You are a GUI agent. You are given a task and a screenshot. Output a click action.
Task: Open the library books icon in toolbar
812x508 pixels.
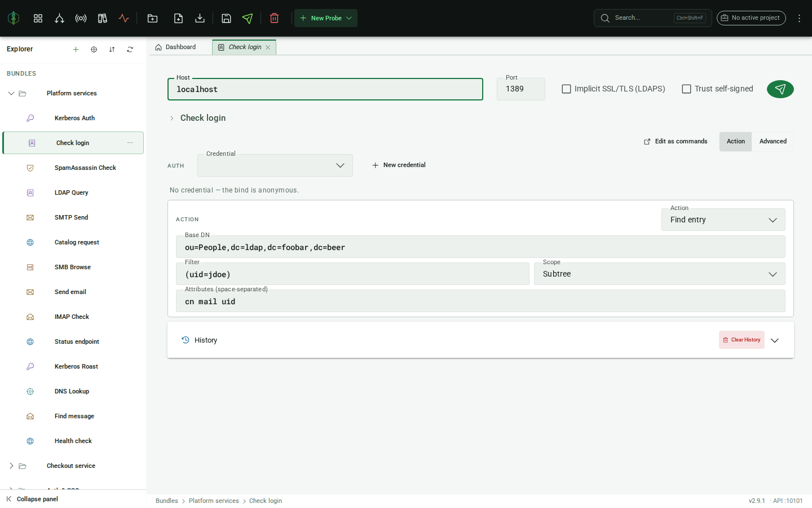coord(102,18)
